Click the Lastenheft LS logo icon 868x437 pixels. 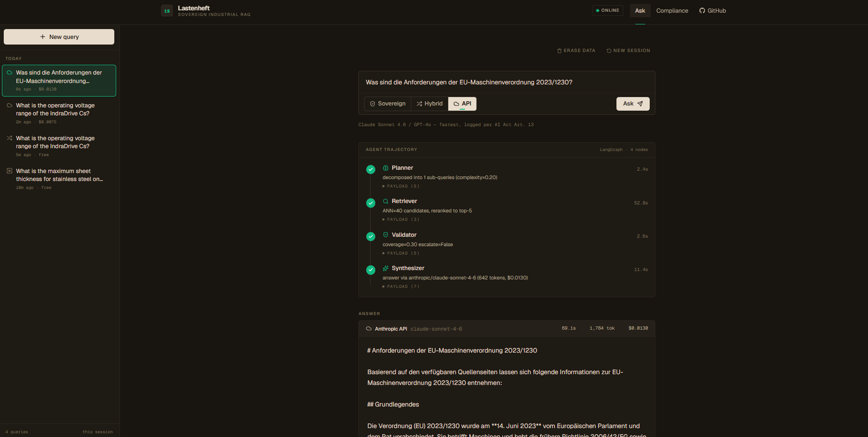point(167,11)
